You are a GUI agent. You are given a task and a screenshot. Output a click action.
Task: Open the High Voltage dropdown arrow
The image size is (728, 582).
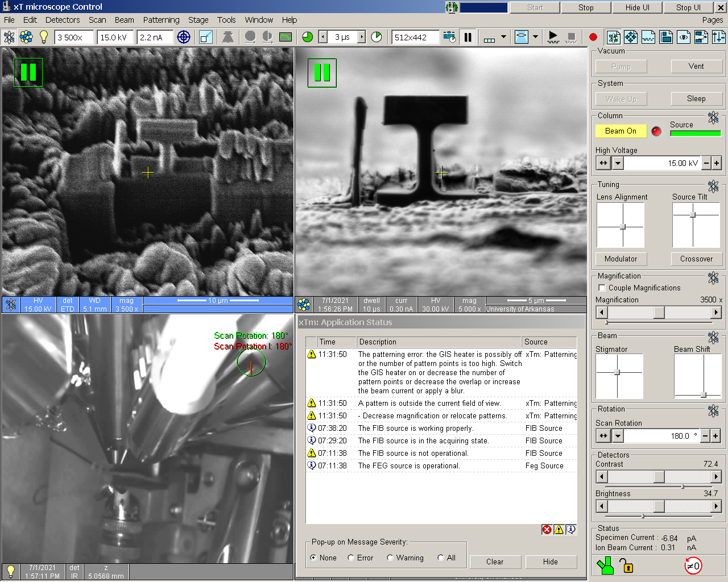coord(618,163)
